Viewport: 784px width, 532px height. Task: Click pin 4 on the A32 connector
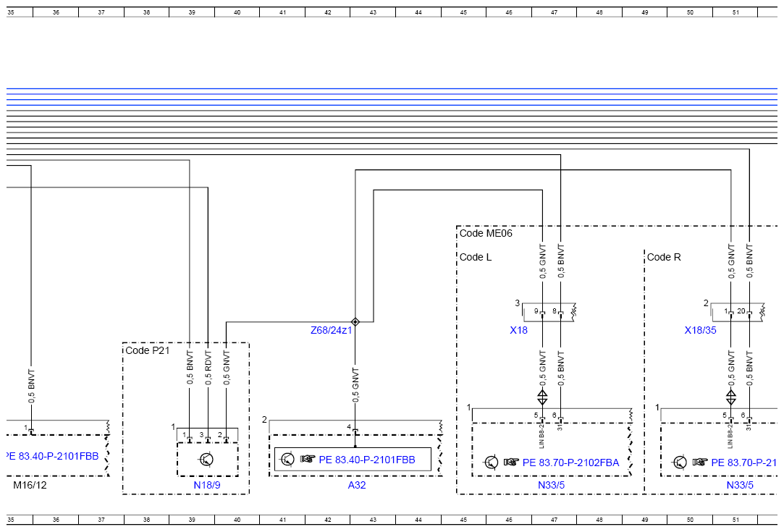click(x=349, y=427)
